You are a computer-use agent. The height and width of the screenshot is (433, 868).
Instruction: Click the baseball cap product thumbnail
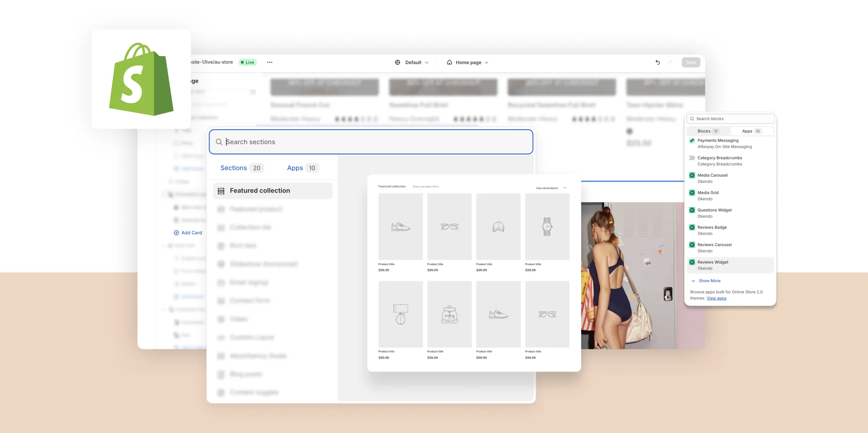click(498, 226)
